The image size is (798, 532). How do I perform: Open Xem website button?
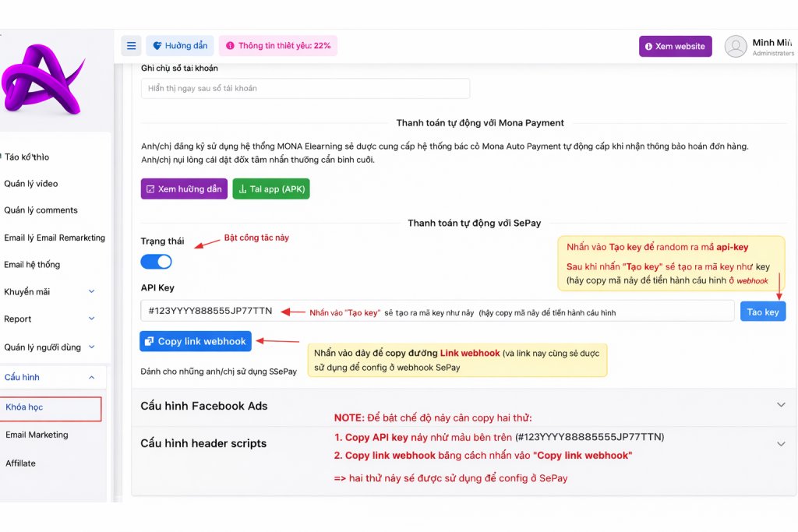[675, 47]
